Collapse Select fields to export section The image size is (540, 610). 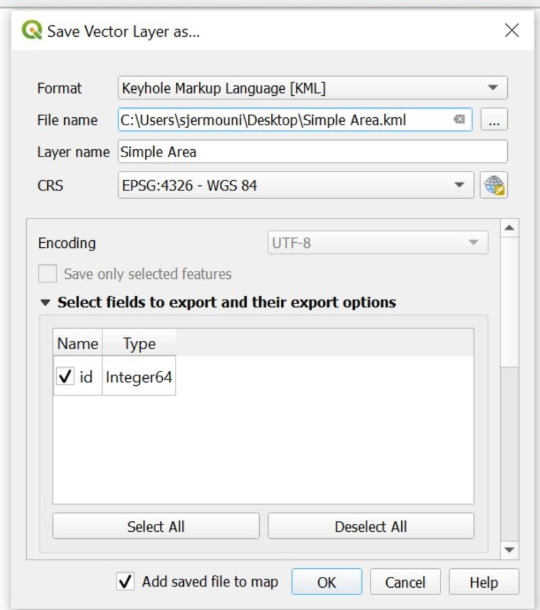46,302
